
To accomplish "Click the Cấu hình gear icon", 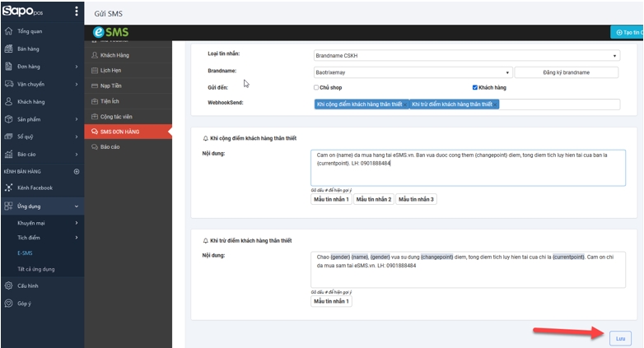I will (8, 285).
